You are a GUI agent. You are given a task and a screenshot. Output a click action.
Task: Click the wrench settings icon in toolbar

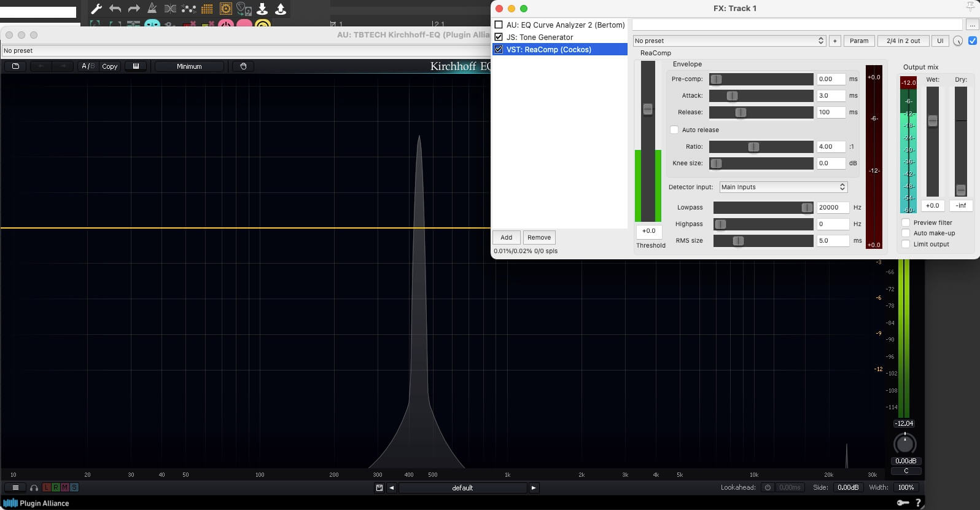(96, 9)
